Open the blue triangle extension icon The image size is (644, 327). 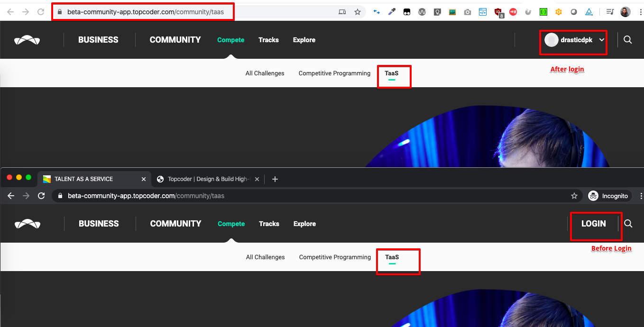589,12
